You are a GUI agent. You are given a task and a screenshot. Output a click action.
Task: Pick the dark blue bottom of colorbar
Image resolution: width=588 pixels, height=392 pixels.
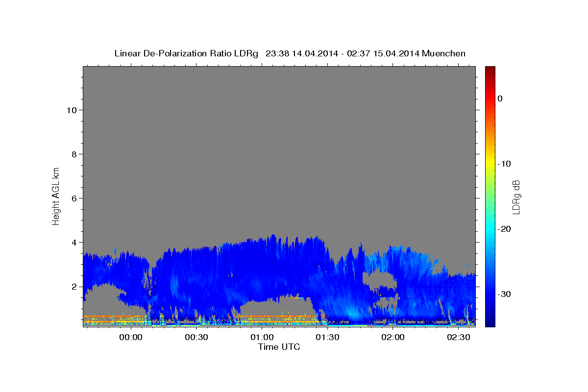click(x=490, y=323)
